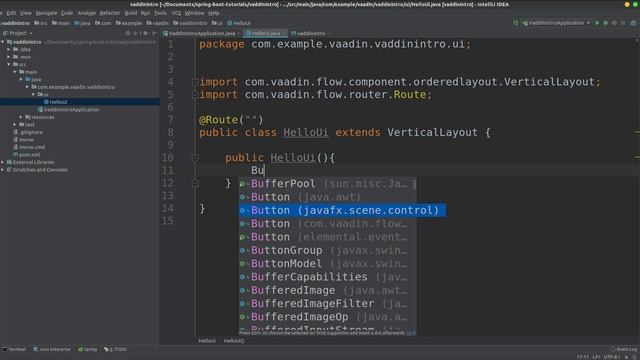Collapse the vaddinintro project root node

(3, 42)
